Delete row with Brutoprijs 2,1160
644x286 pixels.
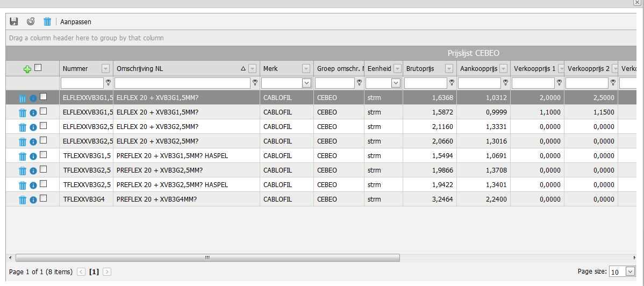[x=23, y=127]
